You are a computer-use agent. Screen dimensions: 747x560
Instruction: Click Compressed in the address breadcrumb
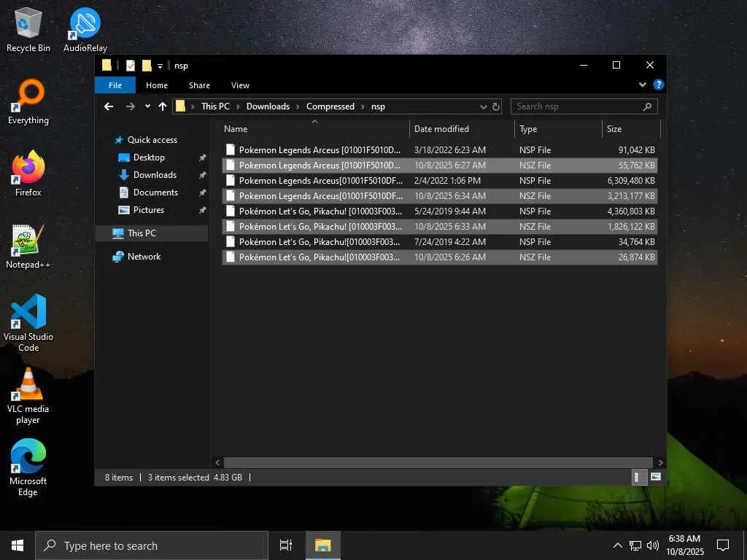tap(330, 106)
